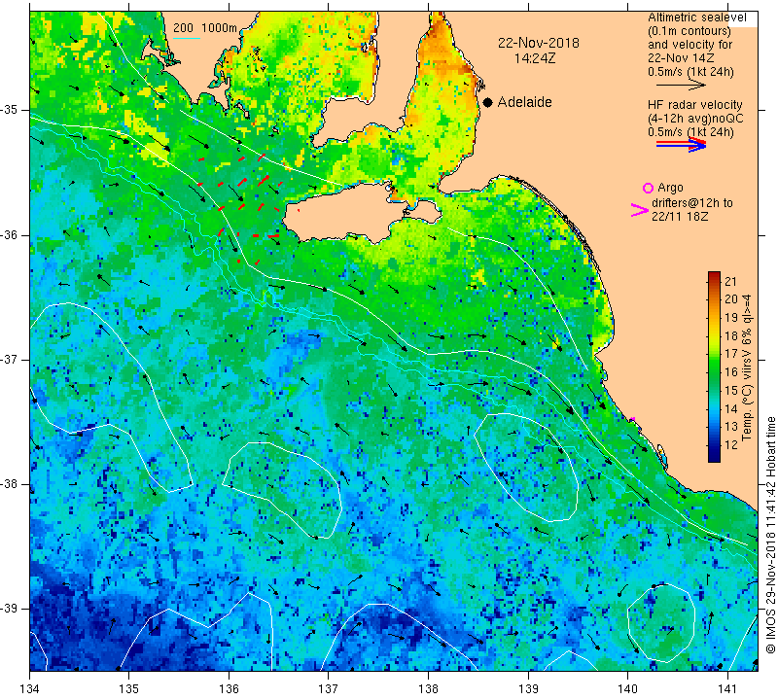Click the '22/11 18Z' legend text
This screenshot has height=700, width=778.
click(x=679, y=217)
